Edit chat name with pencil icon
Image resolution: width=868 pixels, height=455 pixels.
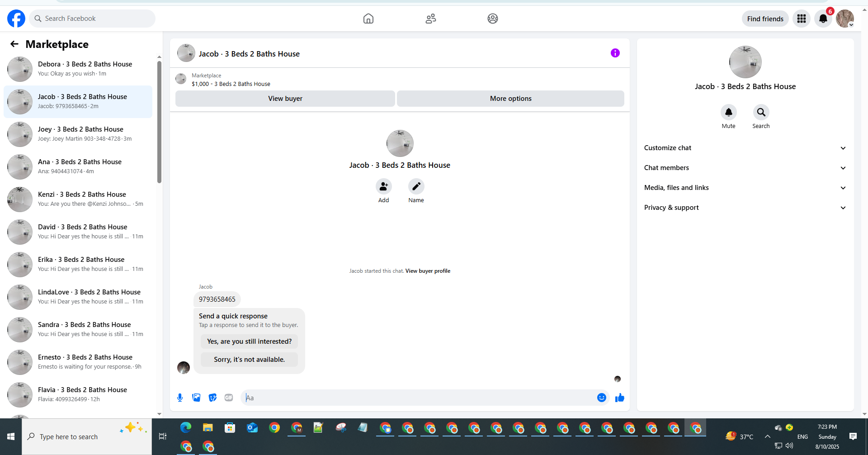coord(416,186)
